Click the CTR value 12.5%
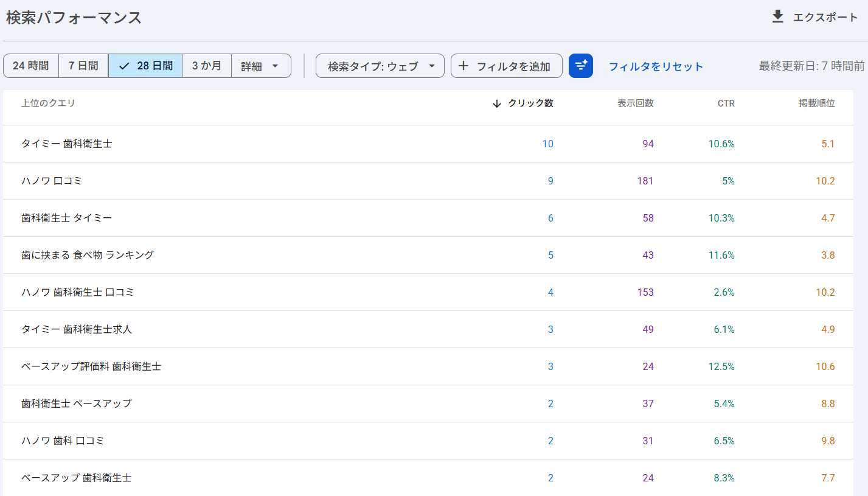The height and width of the screenshot is (496, 868). pos(721,366)
